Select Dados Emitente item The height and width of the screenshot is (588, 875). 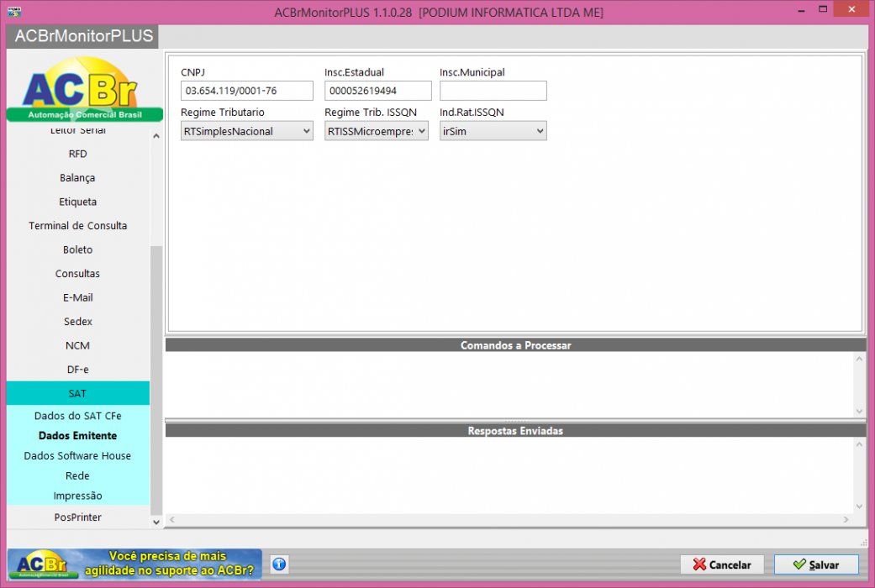[77, 436]
